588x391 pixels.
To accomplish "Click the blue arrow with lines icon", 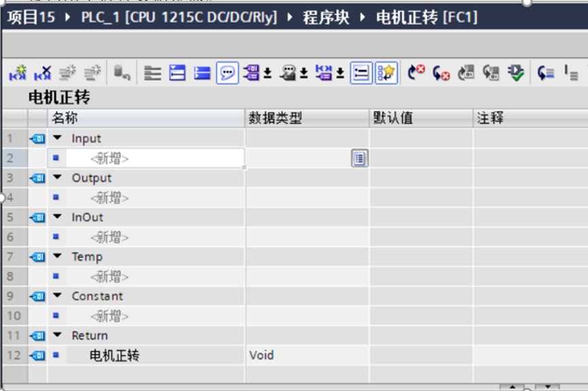I will [546, 73].
